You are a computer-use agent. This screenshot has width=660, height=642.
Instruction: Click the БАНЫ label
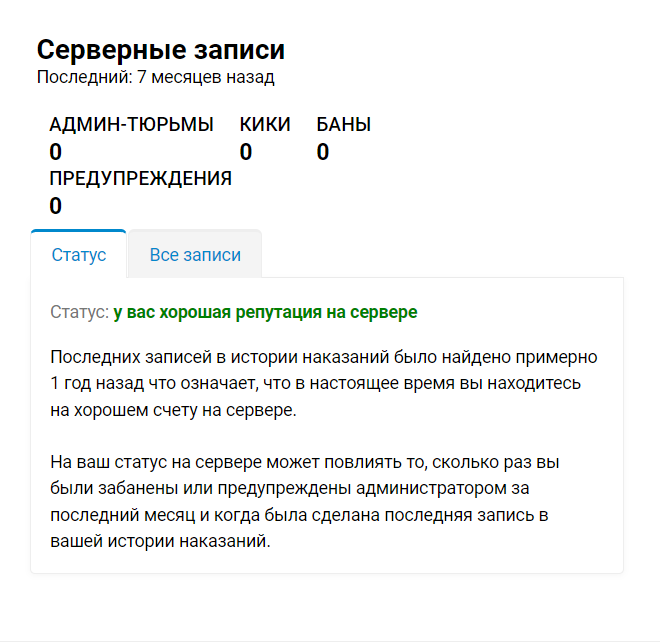click(x=343, y=125)
